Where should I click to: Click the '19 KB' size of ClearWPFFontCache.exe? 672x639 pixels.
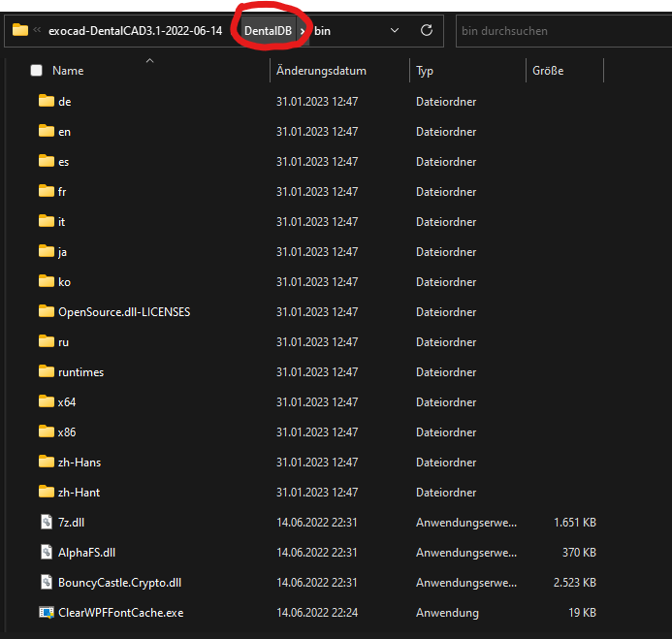[582, 613]
